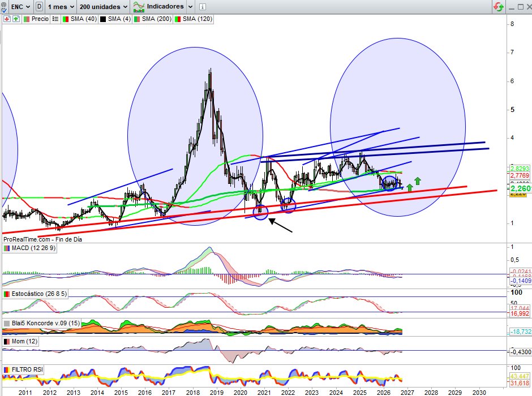Select the SMA (120) legend label

197,19
